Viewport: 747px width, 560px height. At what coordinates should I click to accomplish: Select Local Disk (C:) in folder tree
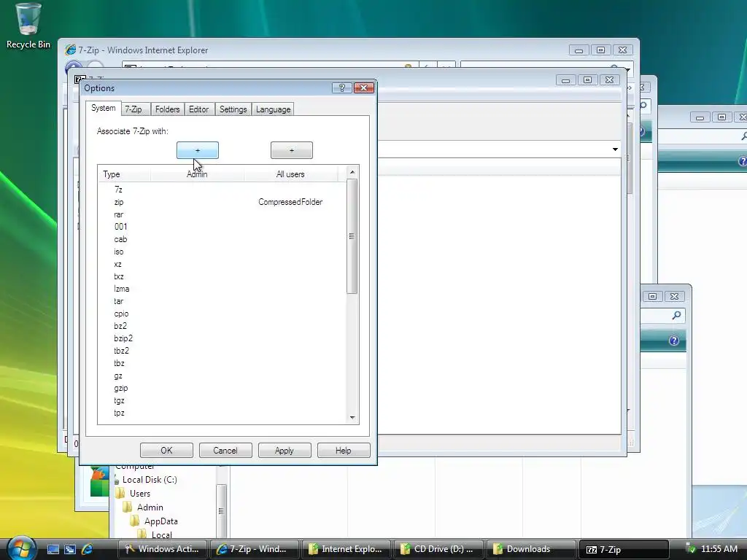(149, 480)
